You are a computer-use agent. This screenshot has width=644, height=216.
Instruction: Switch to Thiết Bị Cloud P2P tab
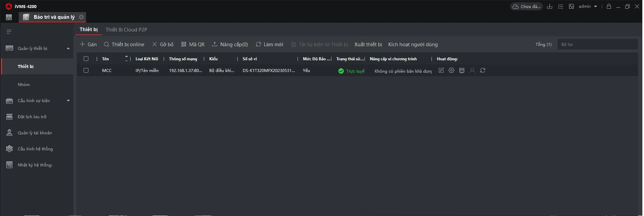[126, 30]
